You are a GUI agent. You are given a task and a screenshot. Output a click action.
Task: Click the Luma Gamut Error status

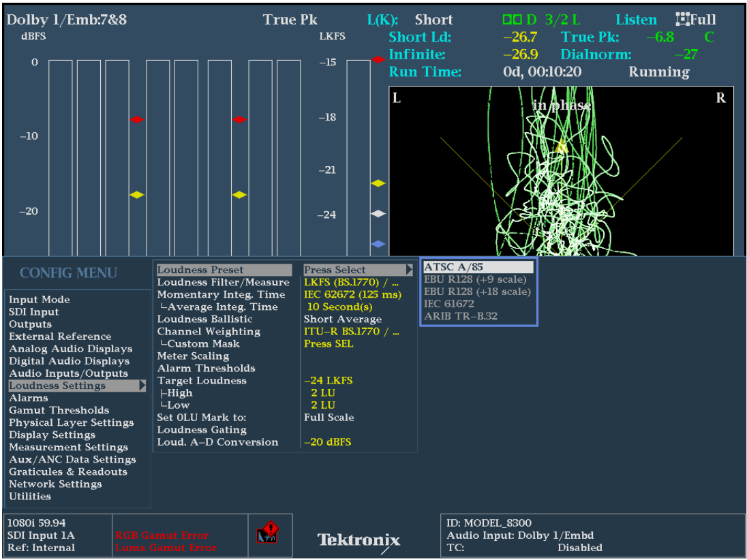(166, 548)
